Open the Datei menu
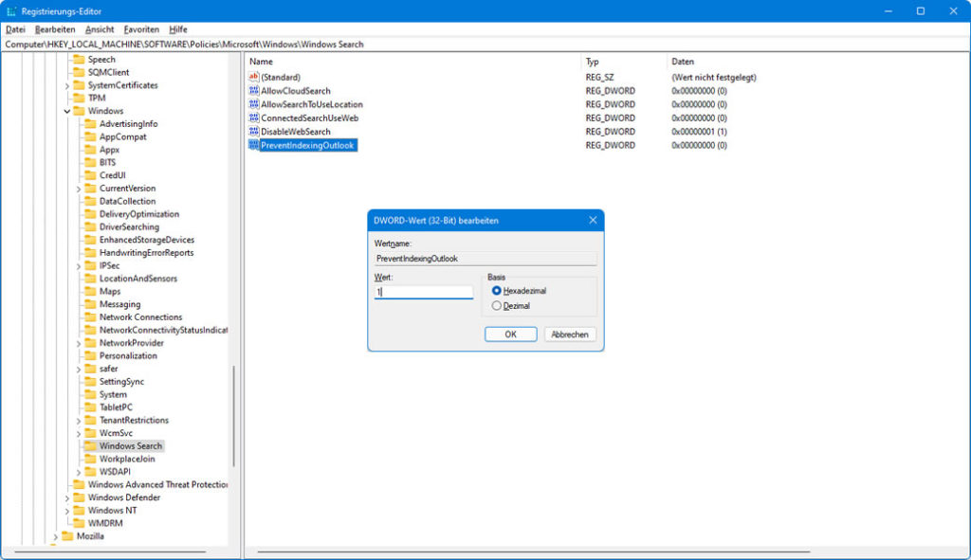The width and height of the screenshot is (971, 560). [15, 29]
